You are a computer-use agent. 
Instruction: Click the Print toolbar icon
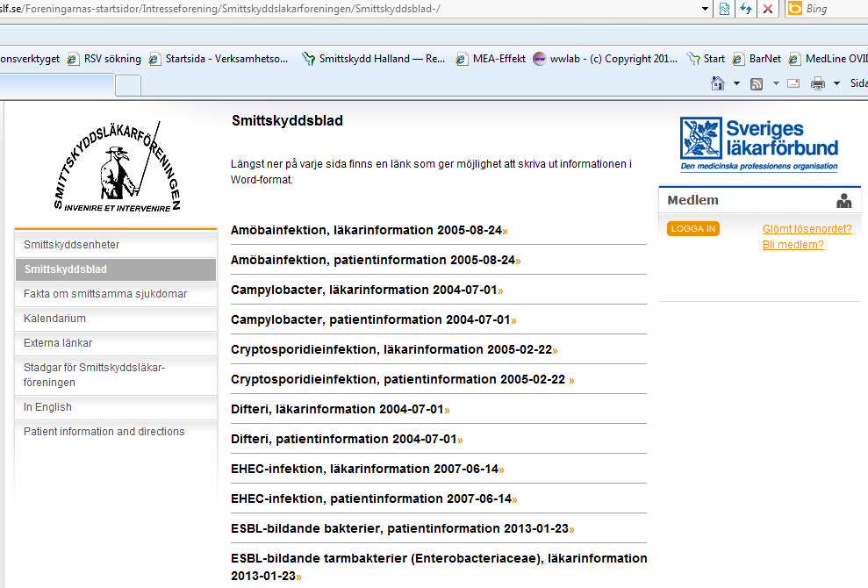click(818, 83)
